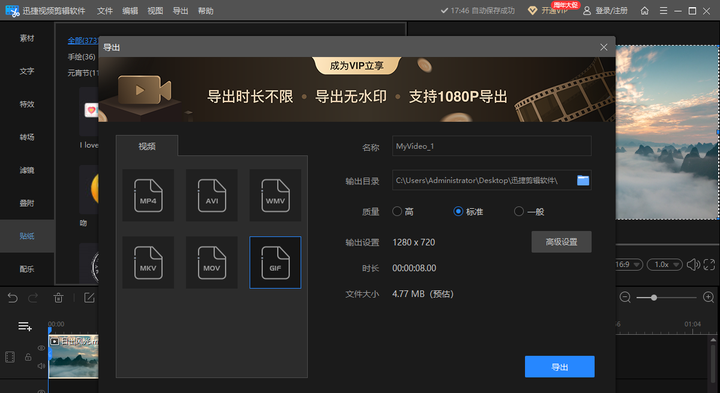Select the MKV export format
Viewport: 720px width, 393px height.
(x=148, y=263)
